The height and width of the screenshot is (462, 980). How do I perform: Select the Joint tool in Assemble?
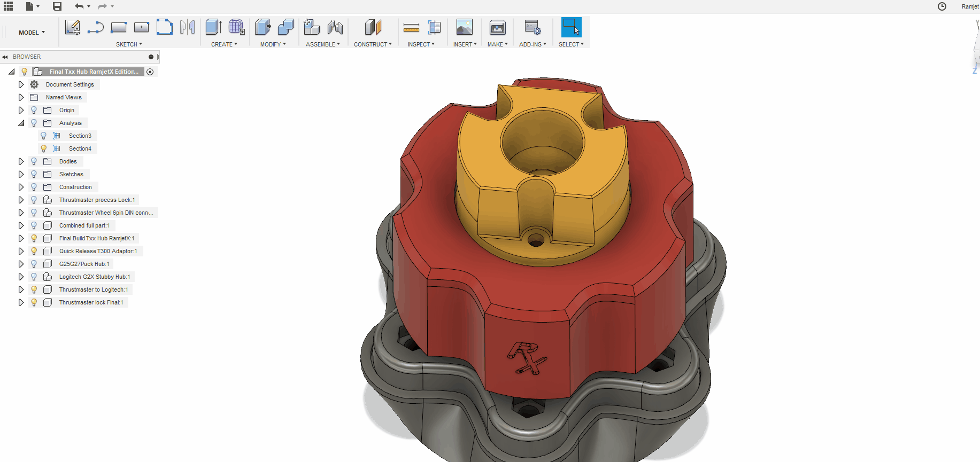click(335, 27)
